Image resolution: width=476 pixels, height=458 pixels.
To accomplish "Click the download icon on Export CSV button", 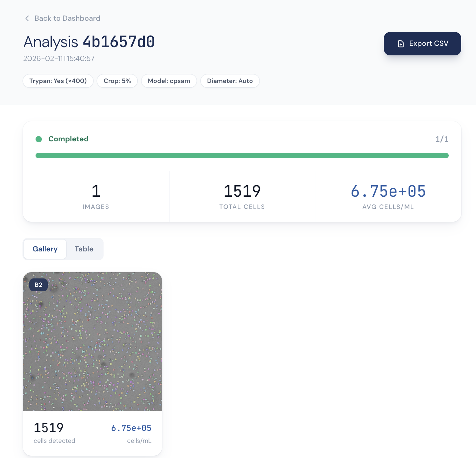I will point(401,43).
